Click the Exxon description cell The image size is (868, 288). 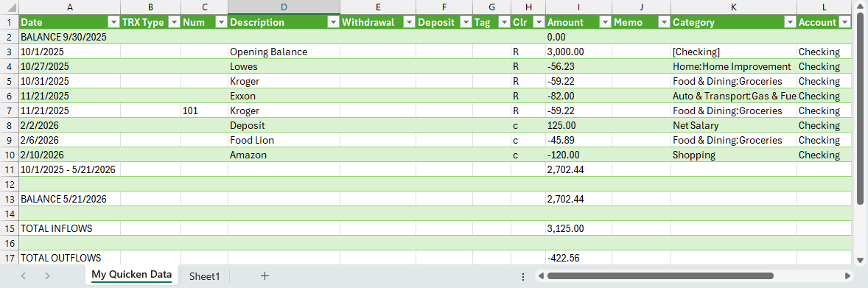[284, 96]
